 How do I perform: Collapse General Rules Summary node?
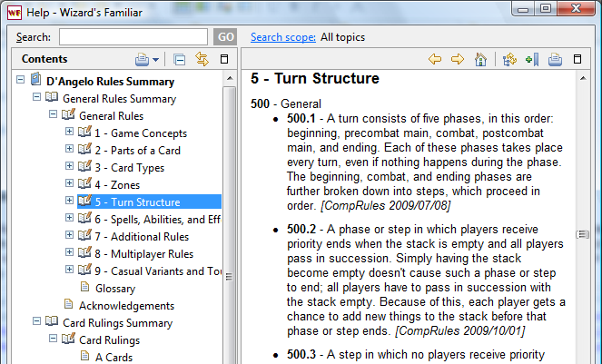pos(36,97)
